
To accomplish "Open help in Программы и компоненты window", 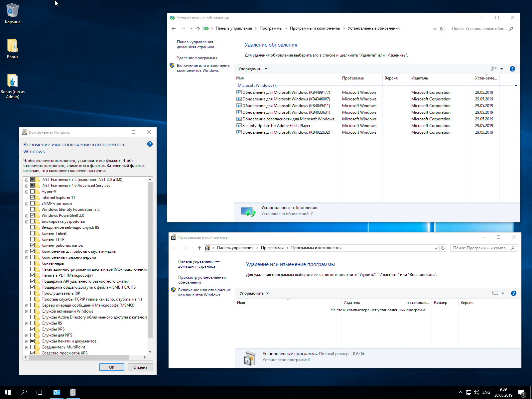I will [514, 293].
